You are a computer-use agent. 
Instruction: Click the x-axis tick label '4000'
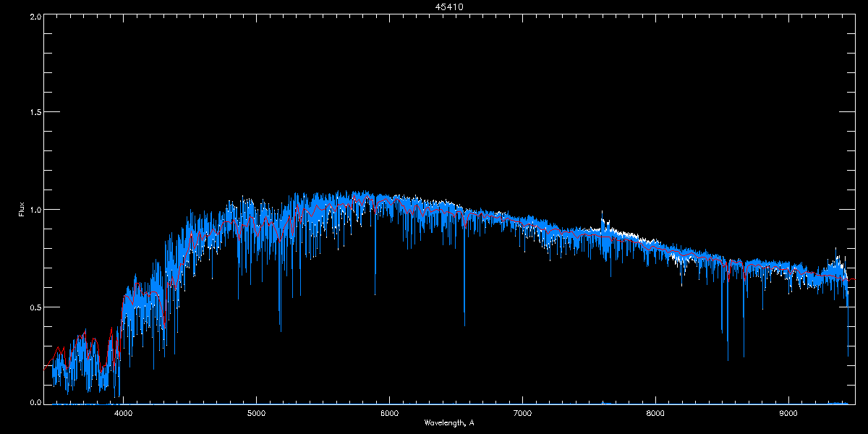click(124, 414)
